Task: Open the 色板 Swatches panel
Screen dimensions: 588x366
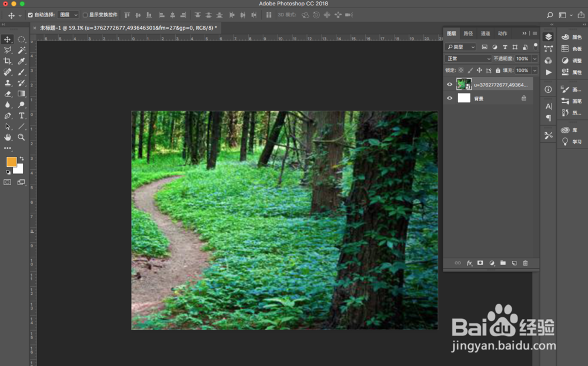Action: coord(572,49)
